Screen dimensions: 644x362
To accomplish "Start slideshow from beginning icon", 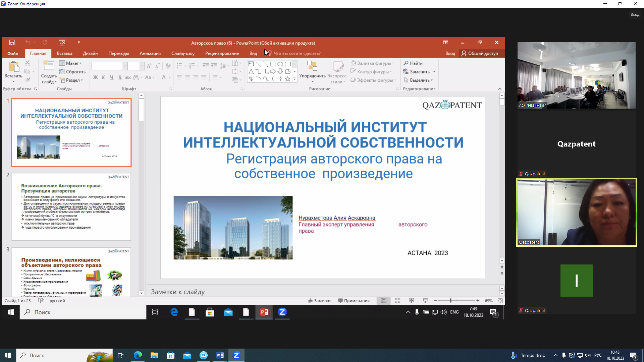I will (x=62, y=43).
